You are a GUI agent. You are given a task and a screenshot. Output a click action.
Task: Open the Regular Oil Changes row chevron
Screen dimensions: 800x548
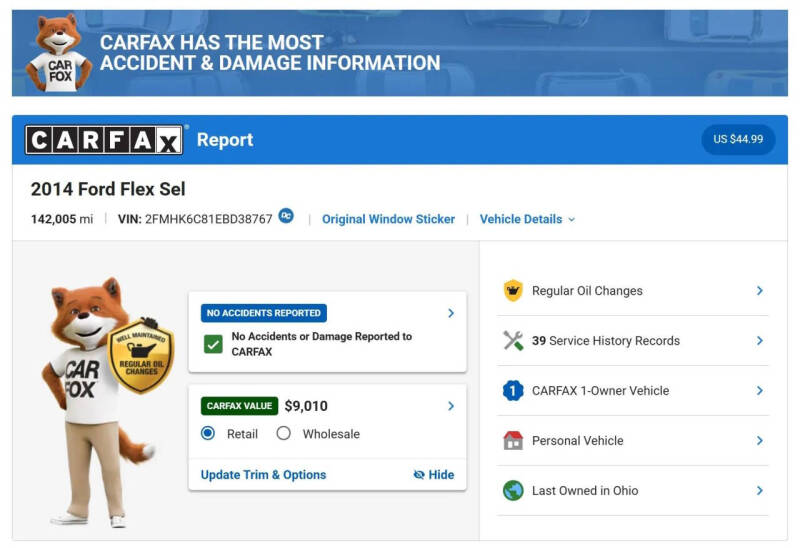point(760,291)
